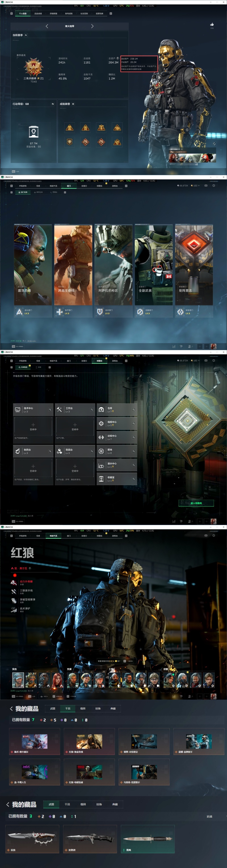
Task: Select the 动力外骨骼 skill option
Action: pos(22,582)
